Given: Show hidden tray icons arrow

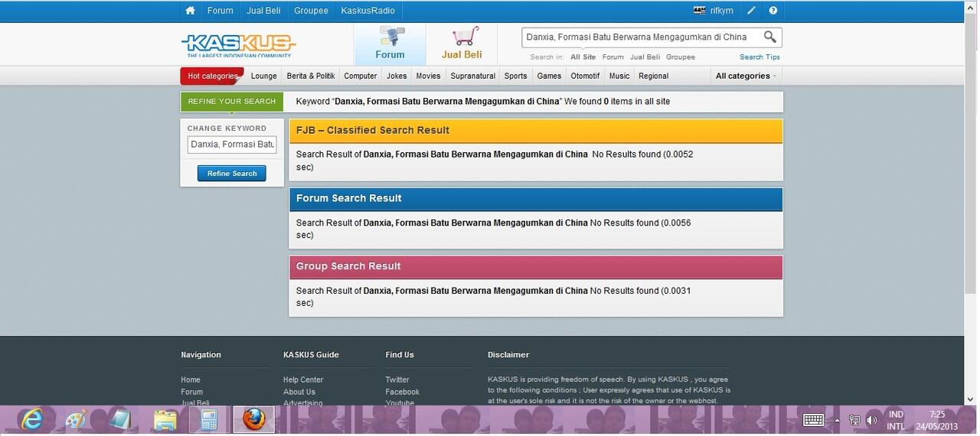Looking at the screenshot, I should pos(837,420).
